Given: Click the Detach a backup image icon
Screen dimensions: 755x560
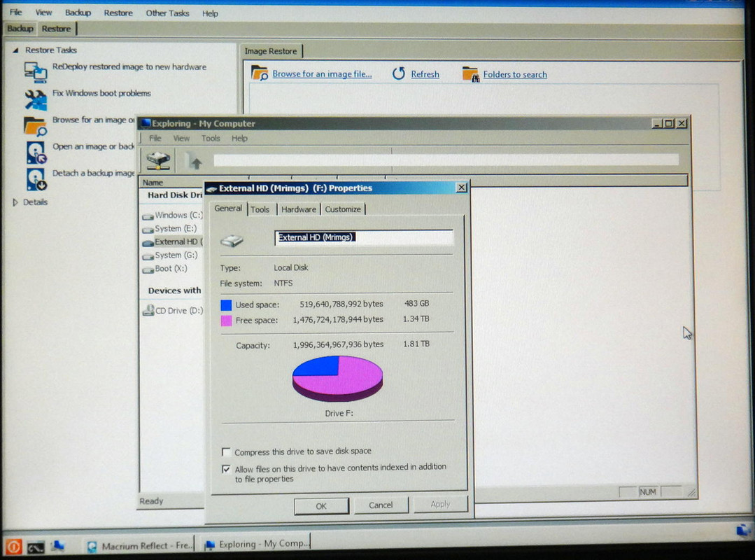Looking at the screenshot, I should (36, 179).
